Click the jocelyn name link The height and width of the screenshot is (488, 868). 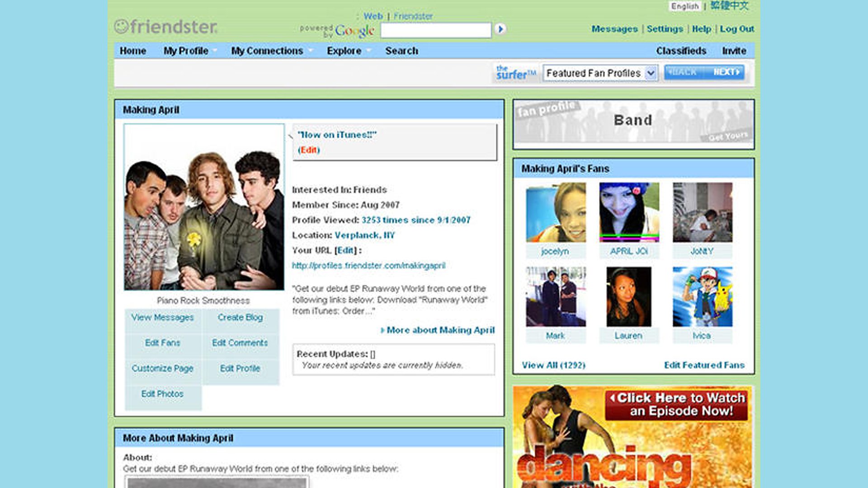(555, 251)
